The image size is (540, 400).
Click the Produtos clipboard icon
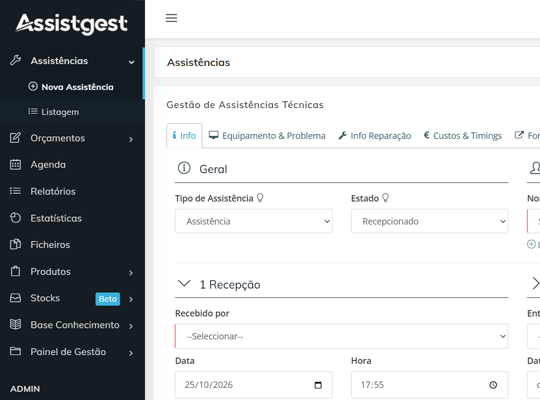tap(15, 271)
